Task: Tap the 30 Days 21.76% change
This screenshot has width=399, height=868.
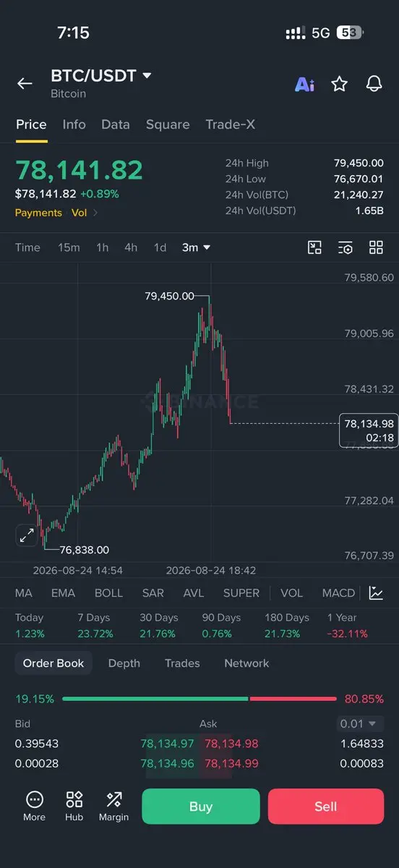Action: (x=159, y=626)
